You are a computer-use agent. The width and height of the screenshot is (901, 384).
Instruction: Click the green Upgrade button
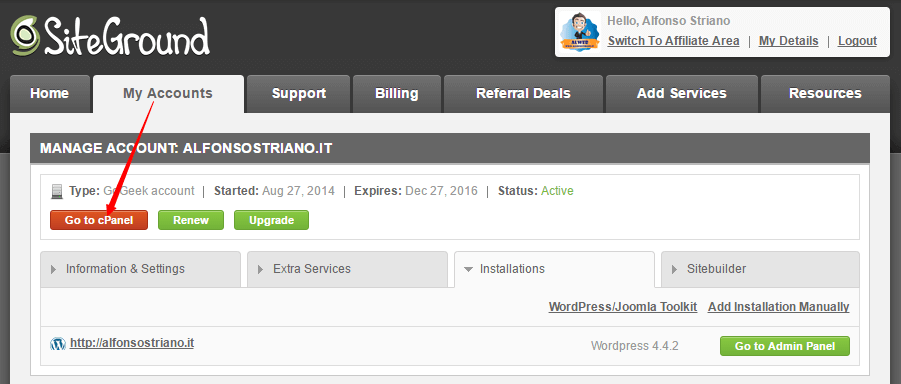point(271,220)
